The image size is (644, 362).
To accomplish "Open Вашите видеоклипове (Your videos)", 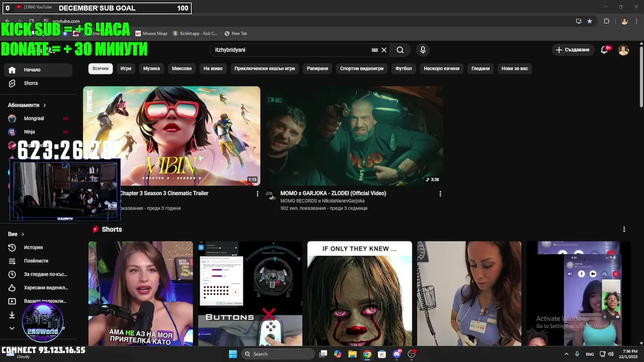I will point(38,301).
